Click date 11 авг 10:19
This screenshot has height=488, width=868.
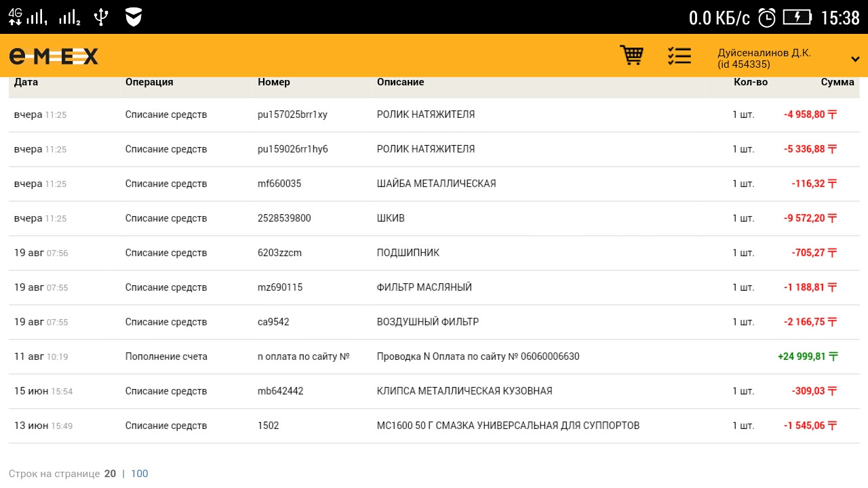coord(41,357)
